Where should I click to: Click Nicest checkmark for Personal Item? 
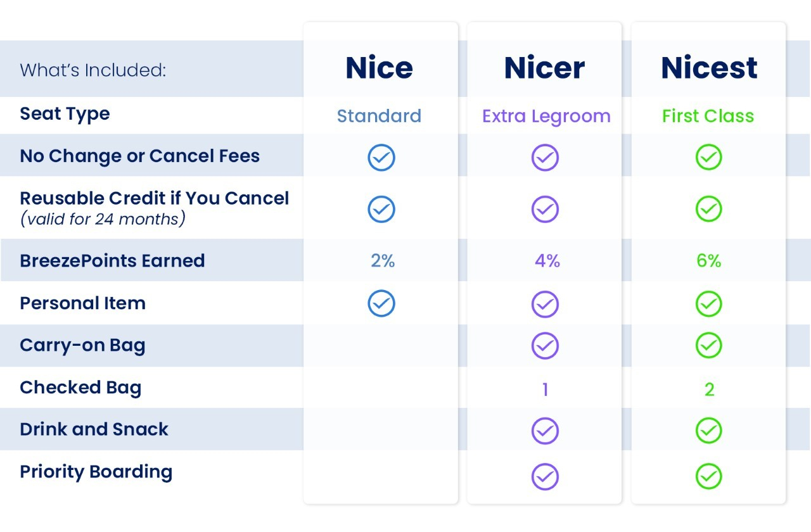[708, 304]
